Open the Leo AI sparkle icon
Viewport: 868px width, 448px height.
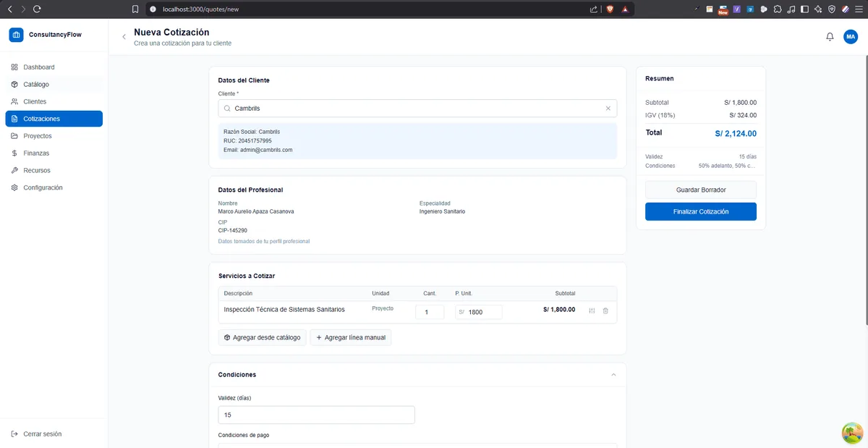coord(818,9)
